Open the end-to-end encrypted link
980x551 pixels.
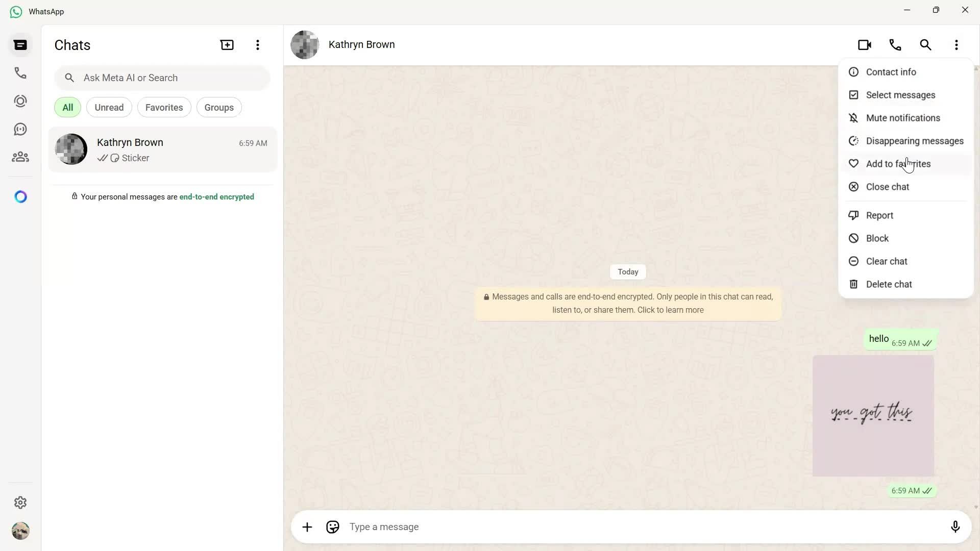[216, 196]
